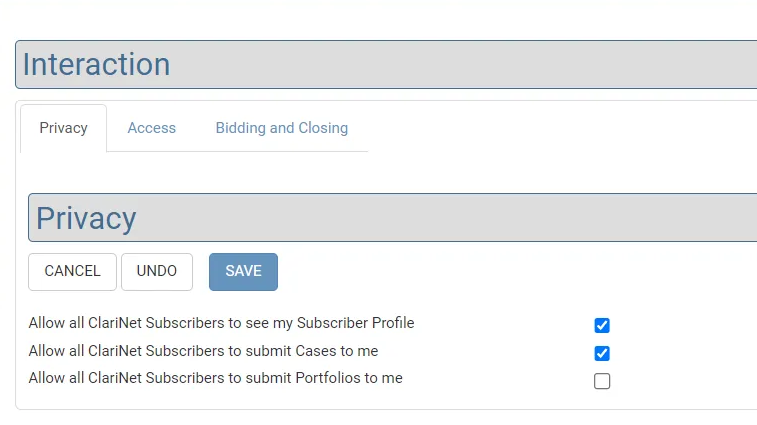Image resolution: width=757 pixels, height=425 pixels.
Task: Switch to the Access tab
Action: click(151, 128)
